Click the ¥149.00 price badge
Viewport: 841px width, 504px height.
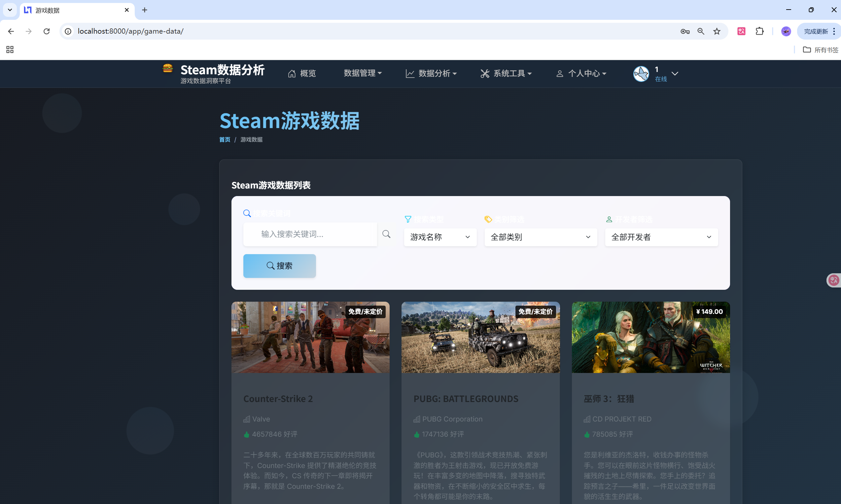click(x=709, y=312)
